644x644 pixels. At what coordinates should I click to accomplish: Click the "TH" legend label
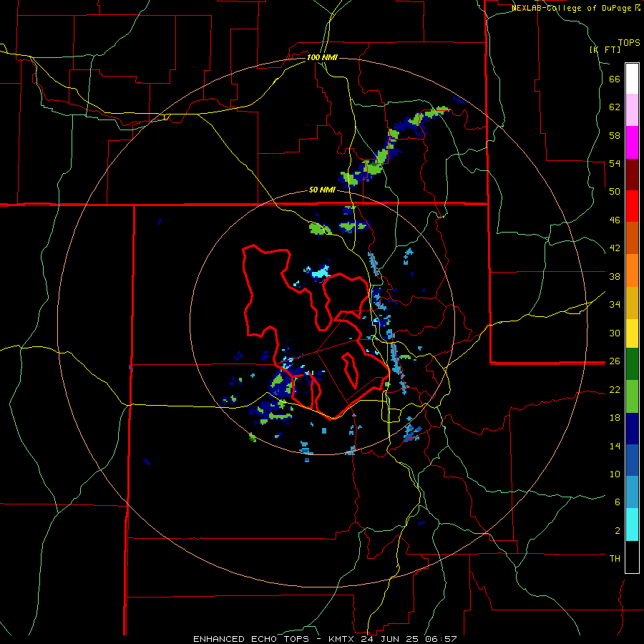[615, 559]
